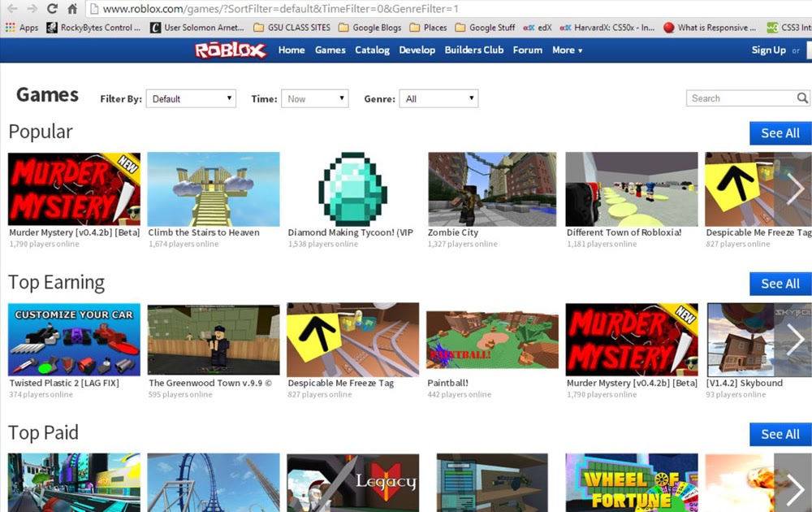812x512 pixels.
Task: Open the Time Now dropdown
Action: coord(315,98)
